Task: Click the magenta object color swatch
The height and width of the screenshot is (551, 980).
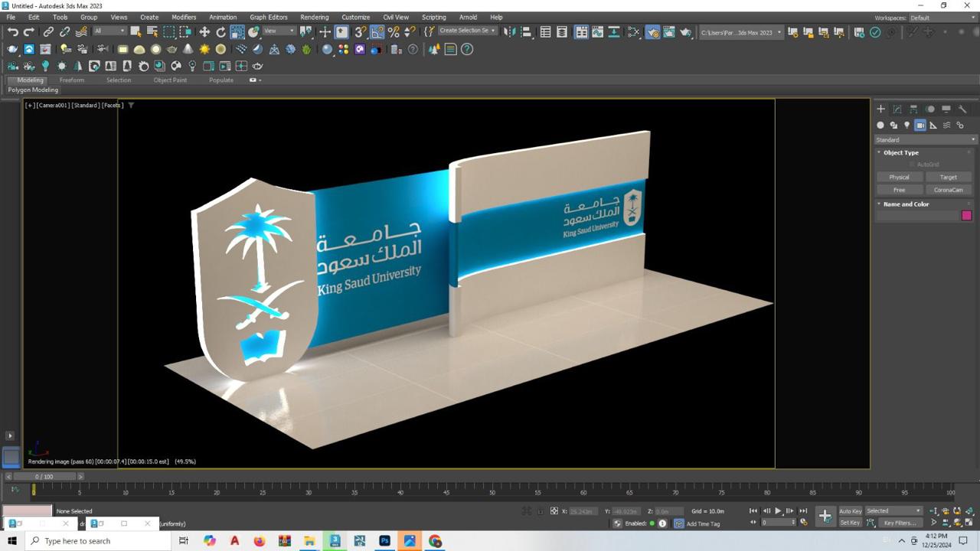Action: point(966,216)
